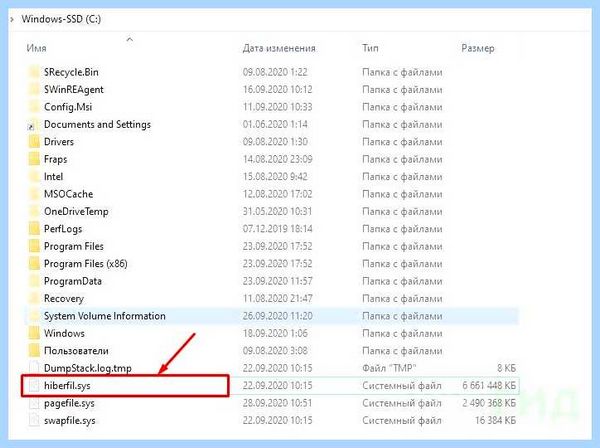Click the PerfLogs folder icon
The width and height of the screenshot is (600, 448).
34,229
